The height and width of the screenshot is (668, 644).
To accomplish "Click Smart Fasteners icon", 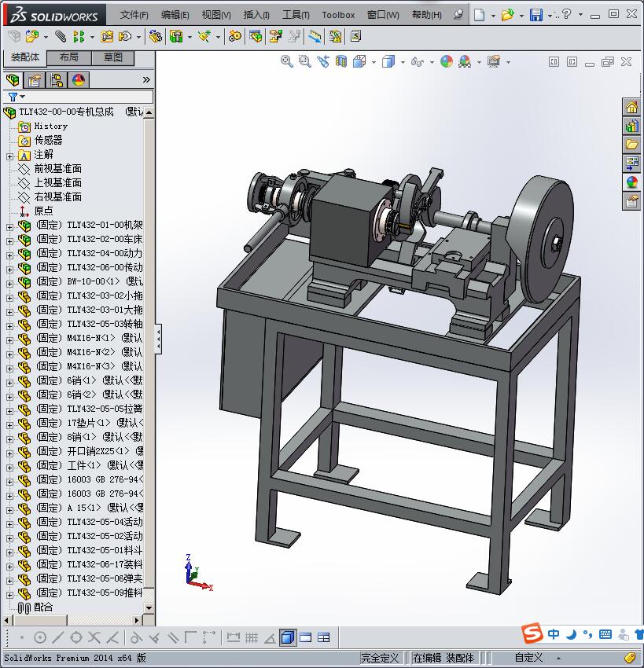I will [107, 37].
